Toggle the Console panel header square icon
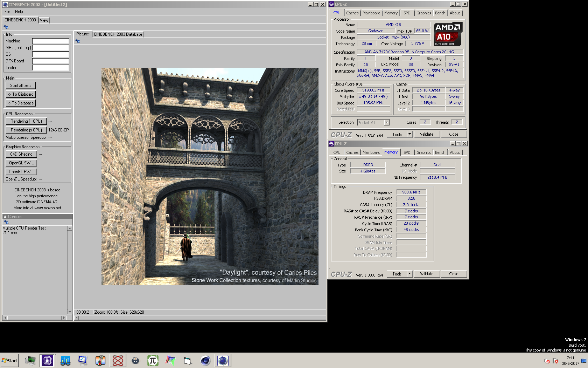 click(x=5, y=217)
